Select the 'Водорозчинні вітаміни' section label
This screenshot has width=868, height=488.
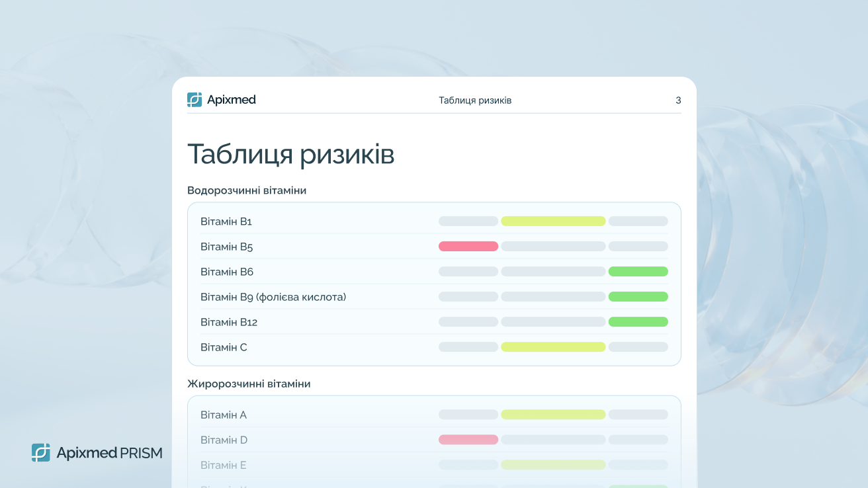tap(247, 190)
